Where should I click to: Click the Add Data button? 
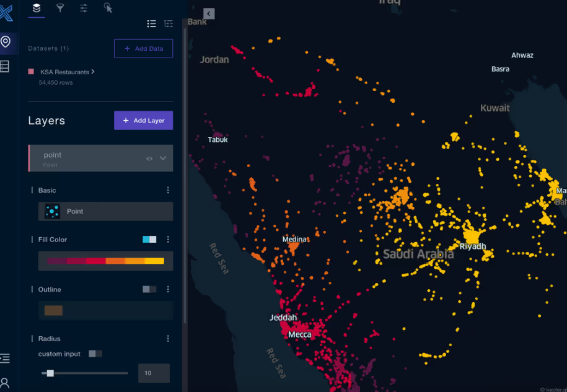tap(143, 49)
